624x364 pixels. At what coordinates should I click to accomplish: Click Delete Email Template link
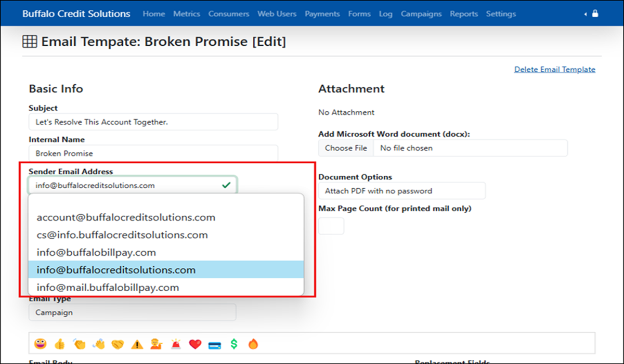tap(555, 69)
